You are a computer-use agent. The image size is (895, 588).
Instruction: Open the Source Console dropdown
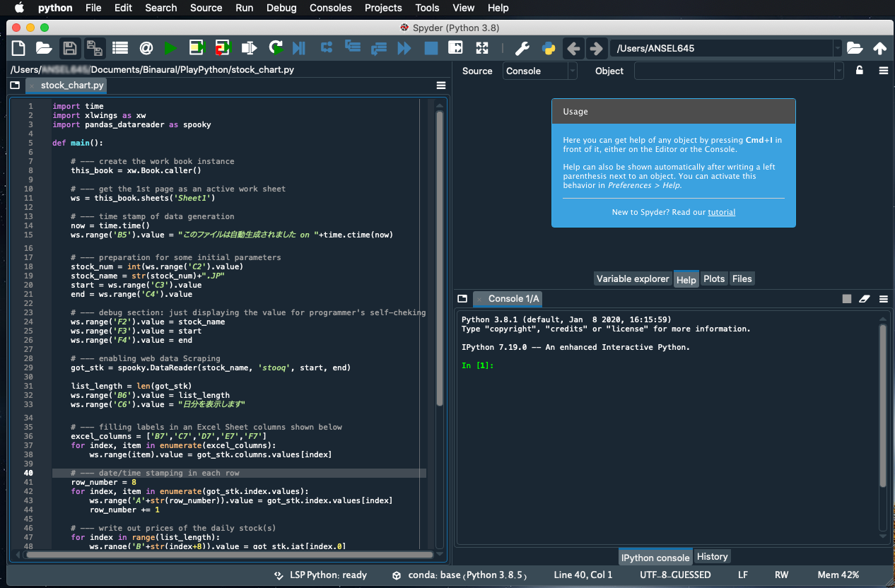[x=540, y=71]
